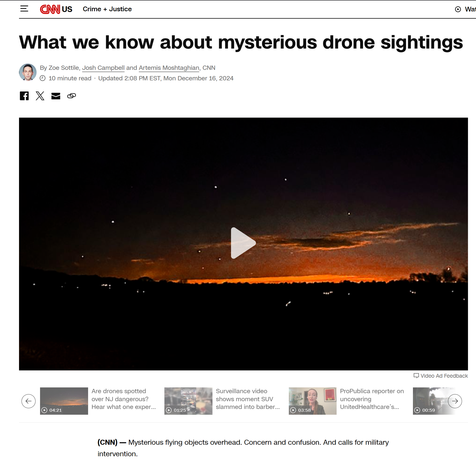Open Crime + Justice section
This screenshot has width=476, height=462.
tap(107, 9)
